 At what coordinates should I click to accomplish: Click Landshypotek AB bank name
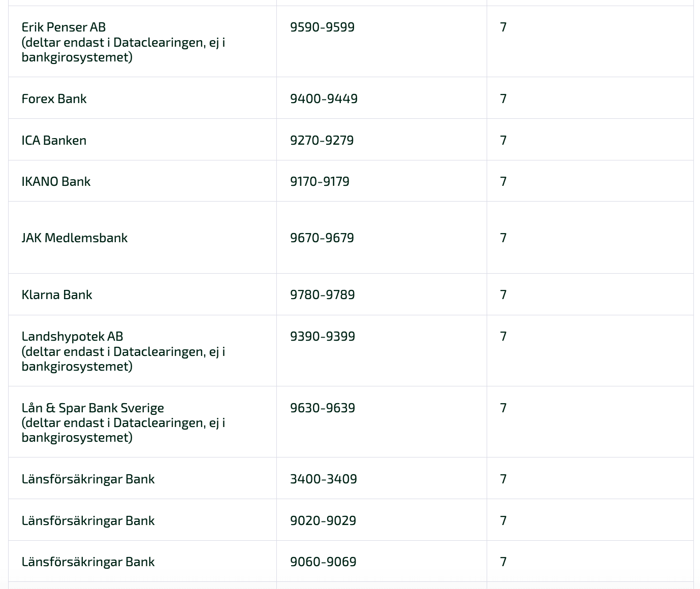[73, 336]
